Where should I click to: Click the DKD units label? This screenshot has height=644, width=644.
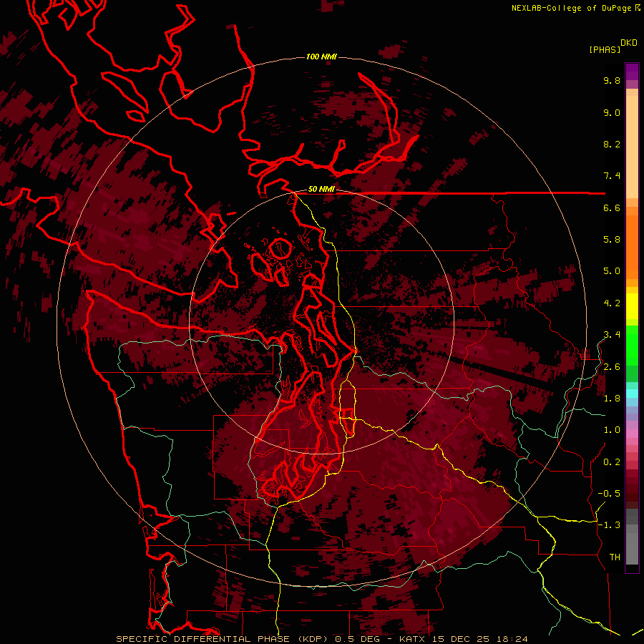(x=629, y=43)
